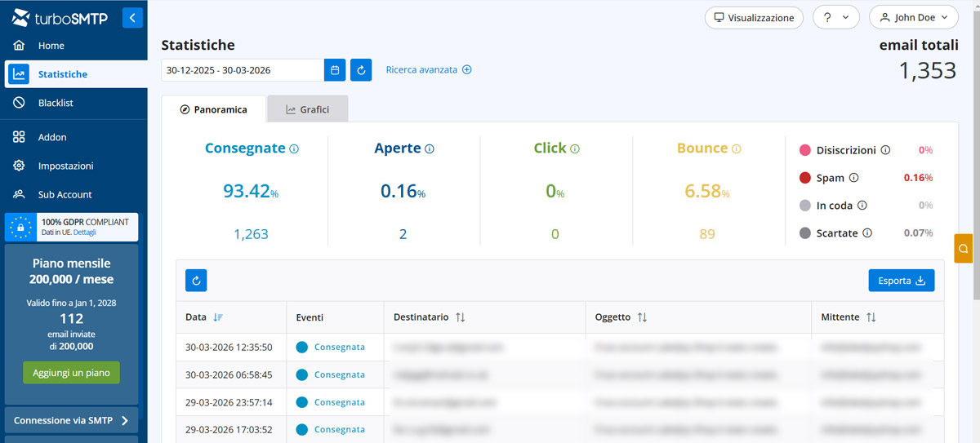Refresh the events table
This screenshot has width=980, height=443.
click(x=196, y=281)
